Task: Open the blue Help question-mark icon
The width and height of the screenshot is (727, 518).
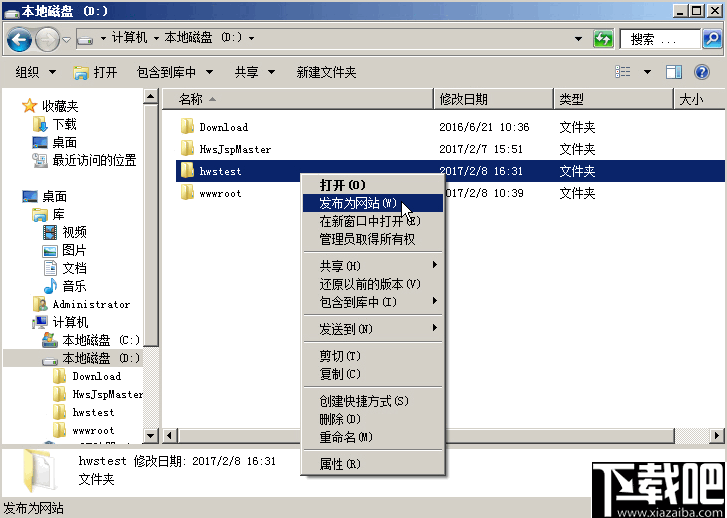Action: click(x=702, y=72)
